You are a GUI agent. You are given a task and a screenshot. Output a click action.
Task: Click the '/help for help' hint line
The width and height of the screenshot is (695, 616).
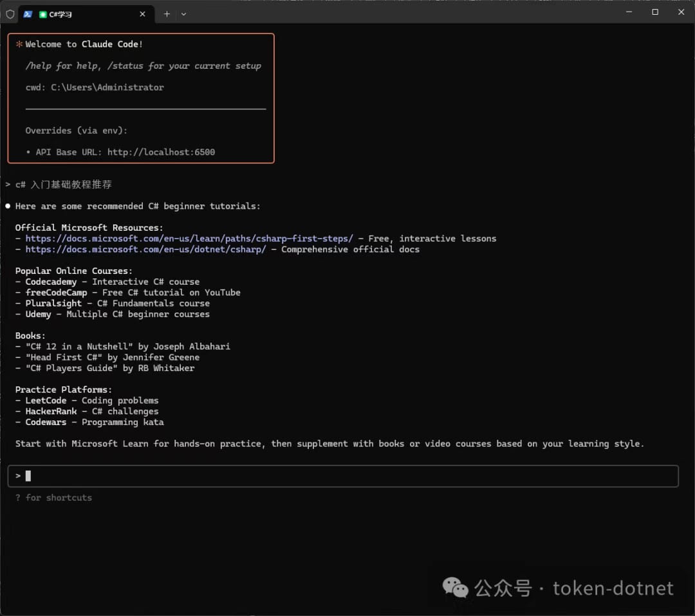143,66
